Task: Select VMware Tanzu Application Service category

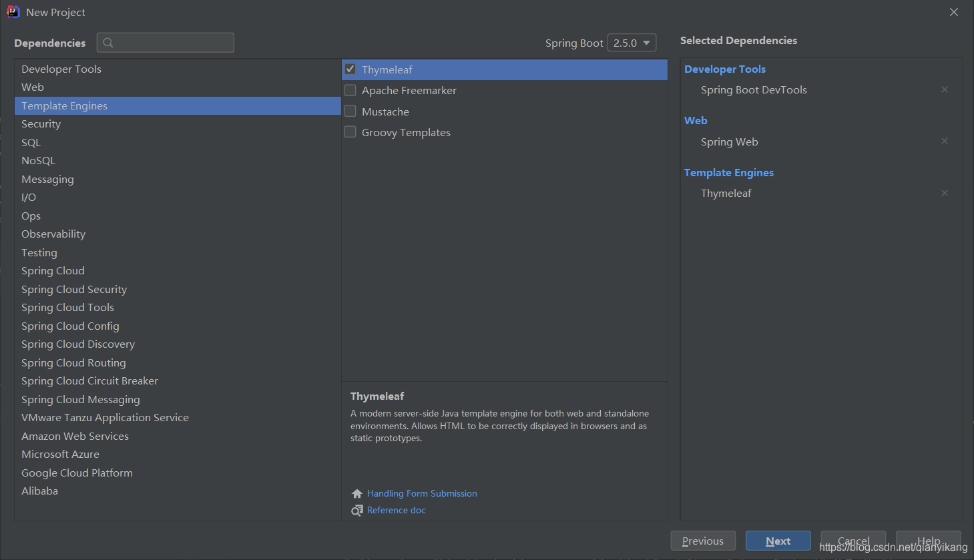Action: point(178,418)
